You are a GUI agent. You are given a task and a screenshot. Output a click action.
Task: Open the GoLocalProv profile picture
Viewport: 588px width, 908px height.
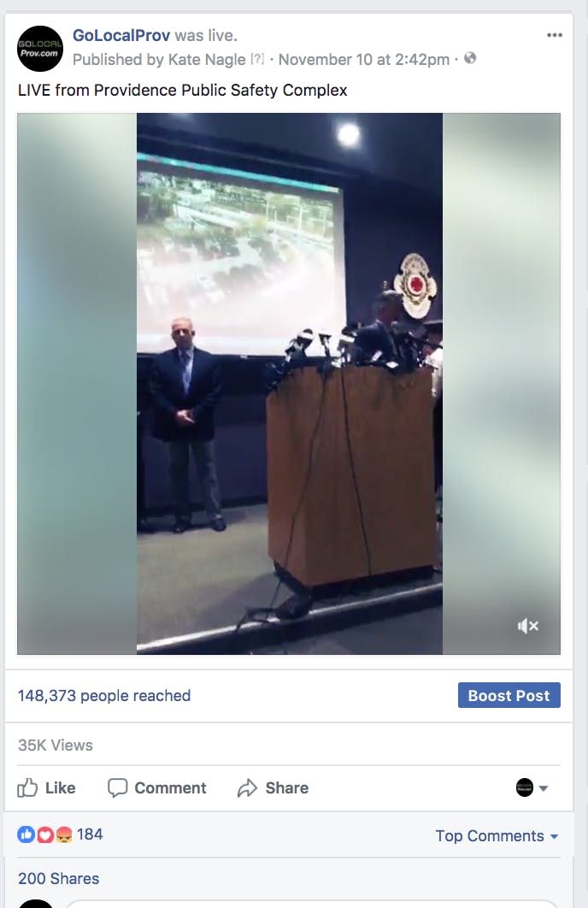tap(39, 49)
